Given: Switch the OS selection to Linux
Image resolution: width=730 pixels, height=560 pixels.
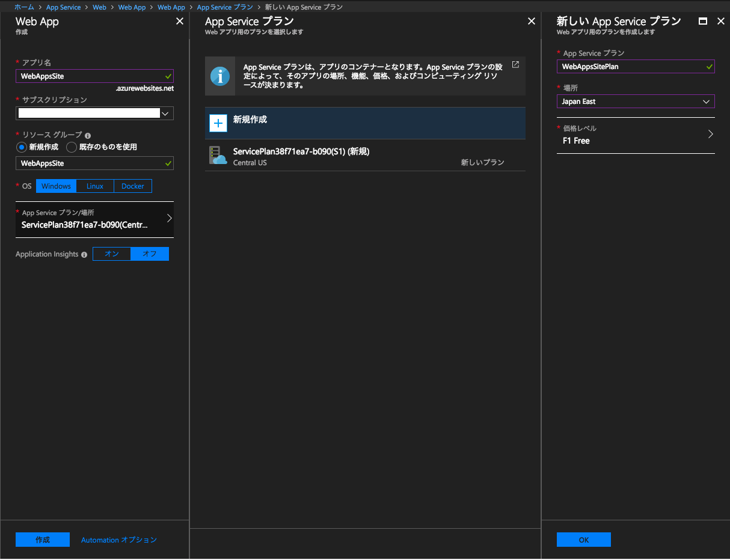Looking at the screenshot, I should pos(94,186).
